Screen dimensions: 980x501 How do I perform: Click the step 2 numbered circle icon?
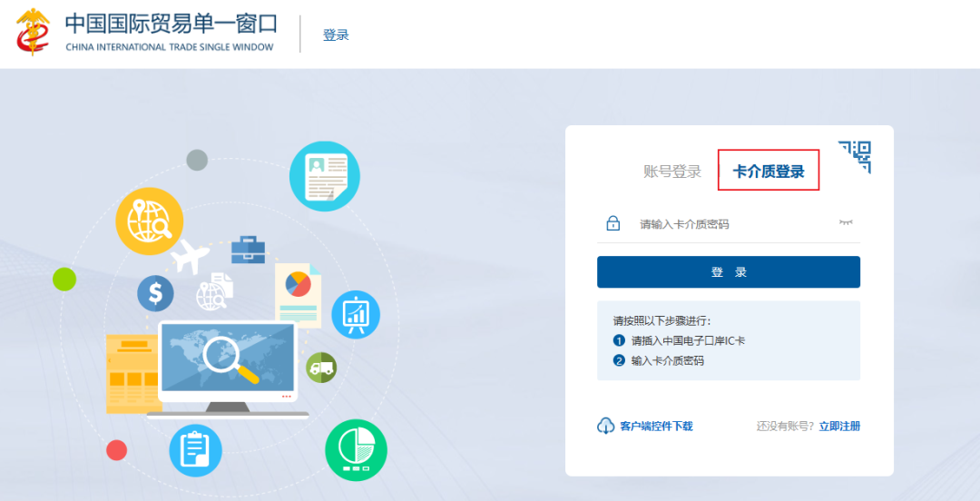[x=620, y=360]
